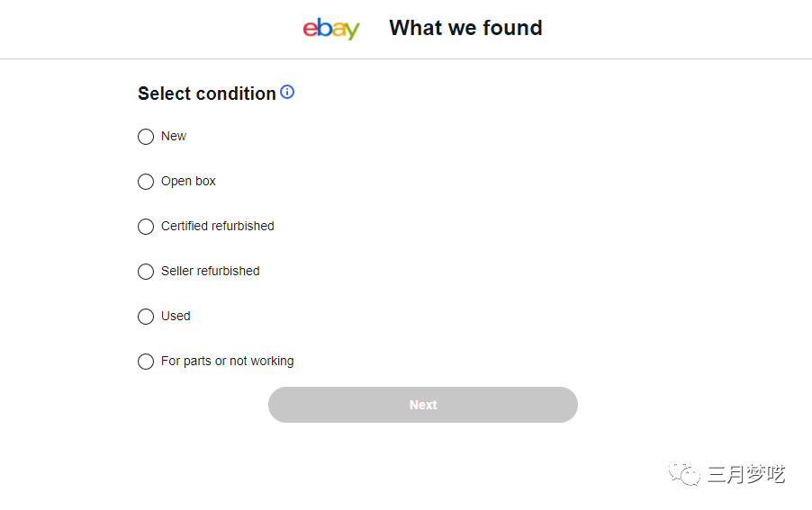Choose the Open box radio button

point(146,182)
